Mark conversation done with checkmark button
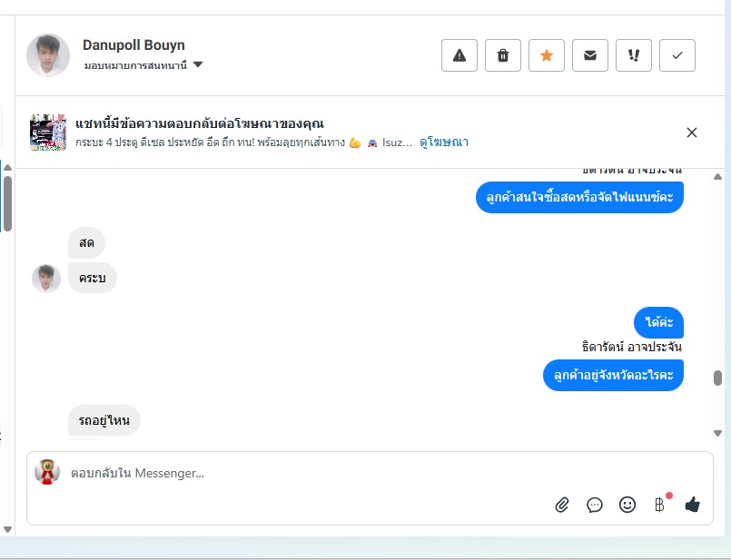Screen dimensions: 731x560 click(x=677, y=55)
